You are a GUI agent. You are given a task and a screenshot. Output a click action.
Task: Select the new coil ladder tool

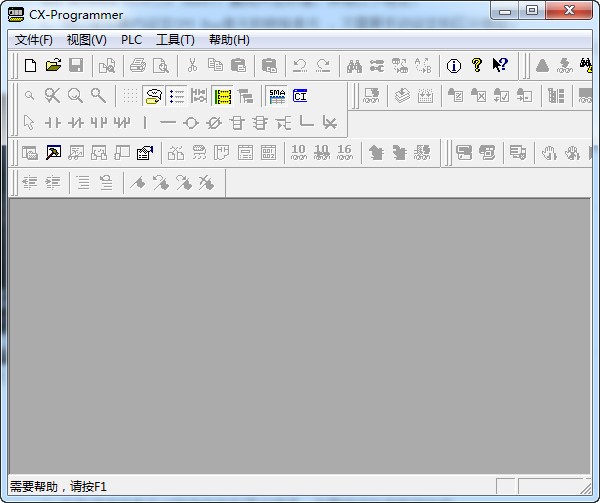190,123
